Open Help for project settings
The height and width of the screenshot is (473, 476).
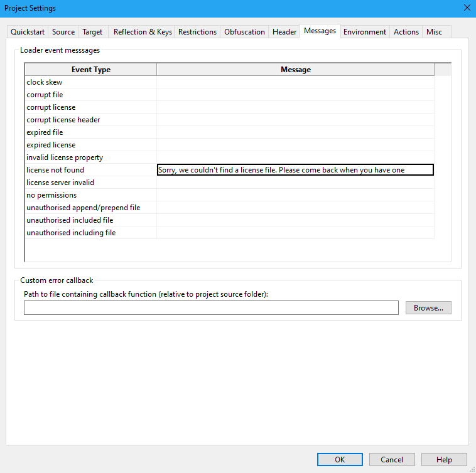tap(444, 460)
